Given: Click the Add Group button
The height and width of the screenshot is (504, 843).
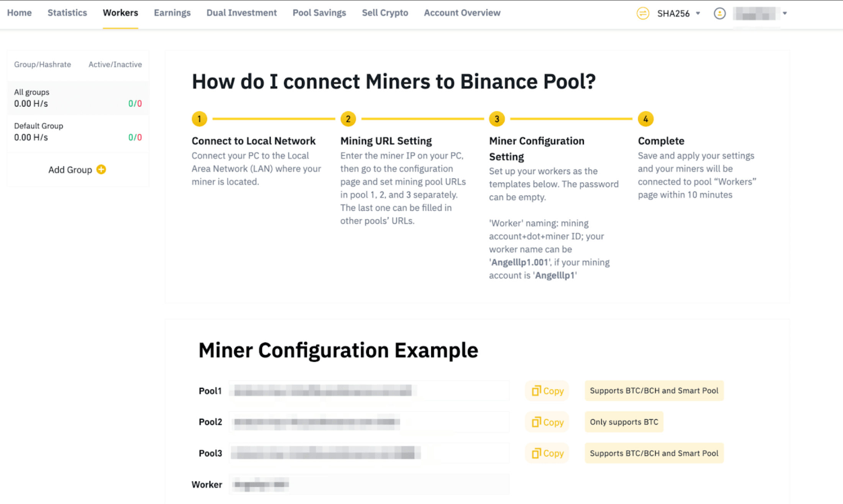Looking at the screenshot, I should click(70, 170).
